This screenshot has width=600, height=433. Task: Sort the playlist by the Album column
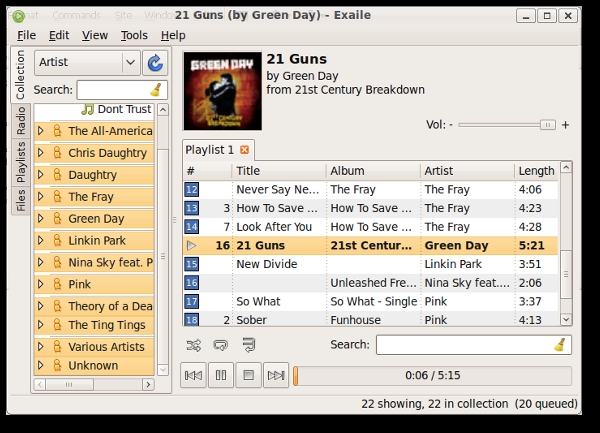pyautogui.click(x=370, y=171)
